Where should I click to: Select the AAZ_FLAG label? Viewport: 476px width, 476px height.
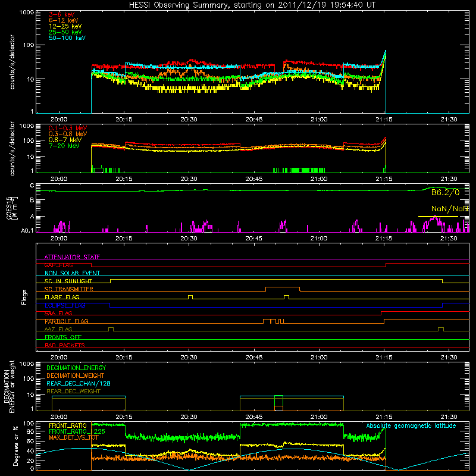click(x=58, y=329)
